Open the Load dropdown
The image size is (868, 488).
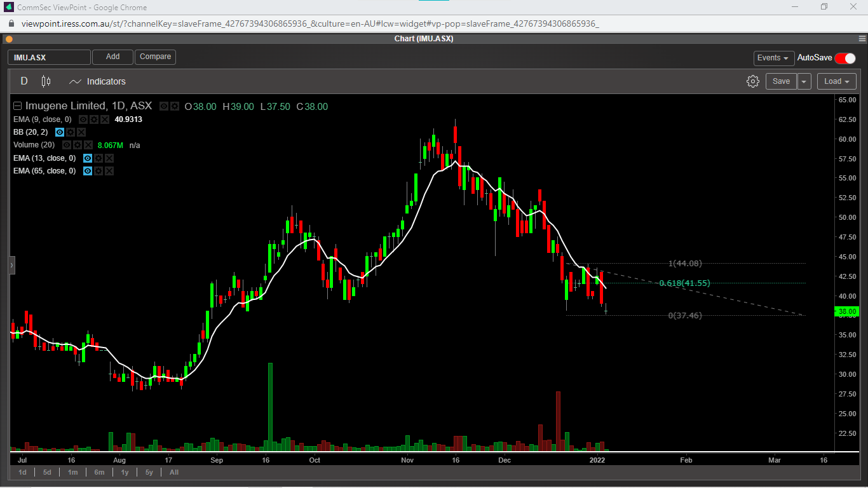tap(836, 81)
